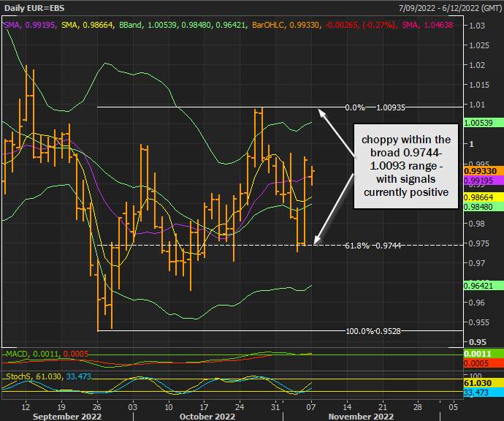Select the yellow SMA 0.98664 legend entry
Viewport: 504px width, 421px height.
tap(87, 25)
